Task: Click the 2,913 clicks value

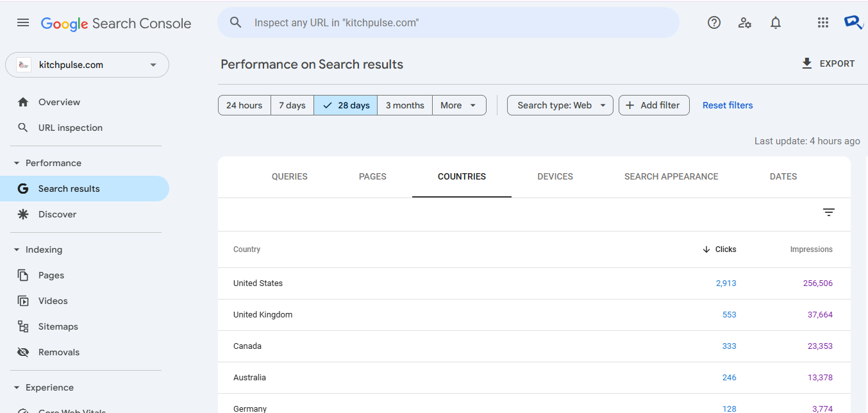Action: (x=726, y=283)
